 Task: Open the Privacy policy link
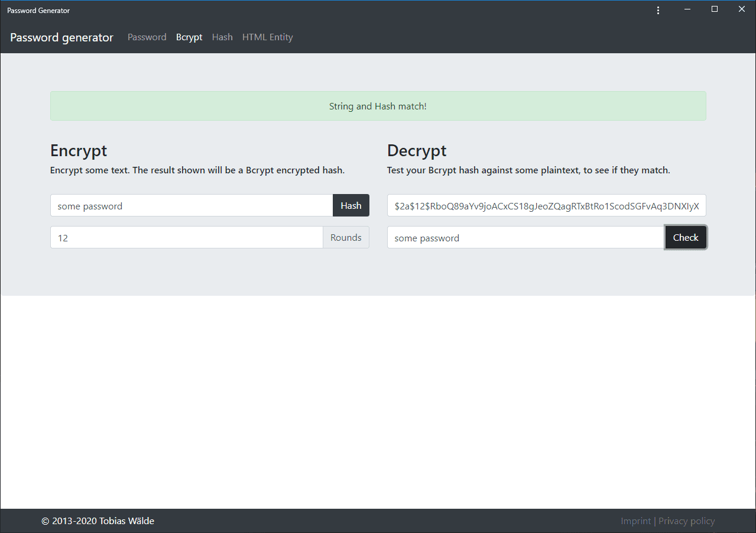pos(687,521)
